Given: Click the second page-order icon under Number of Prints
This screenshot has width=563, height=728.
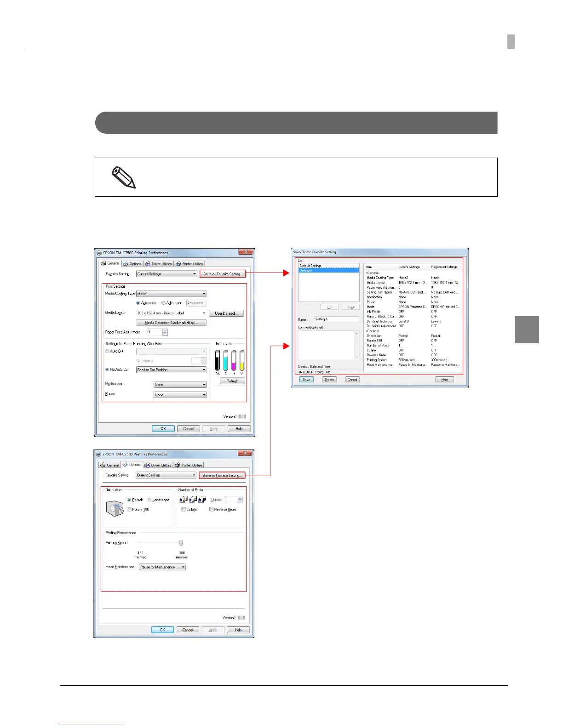Looking at the screenshot, I should click(193, 500).
